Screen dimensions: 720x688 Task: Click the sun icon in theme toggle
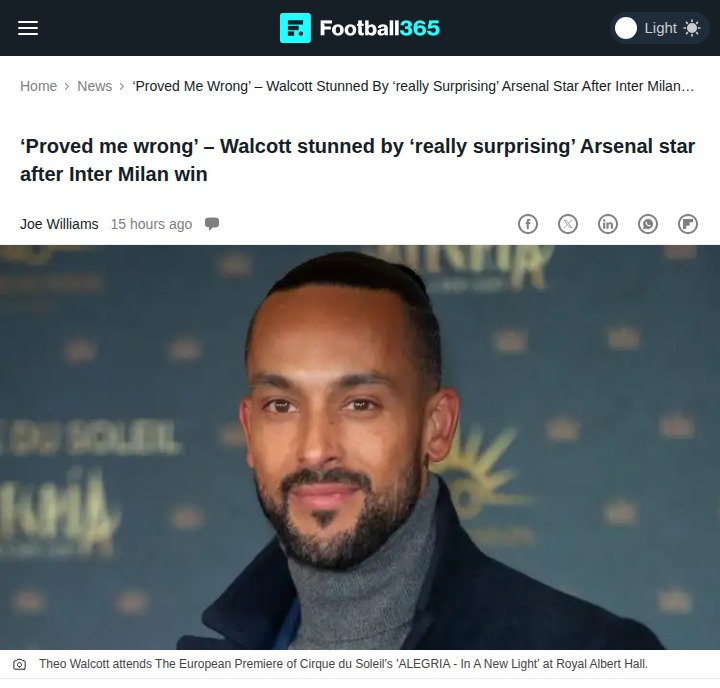tap(692, 28)
